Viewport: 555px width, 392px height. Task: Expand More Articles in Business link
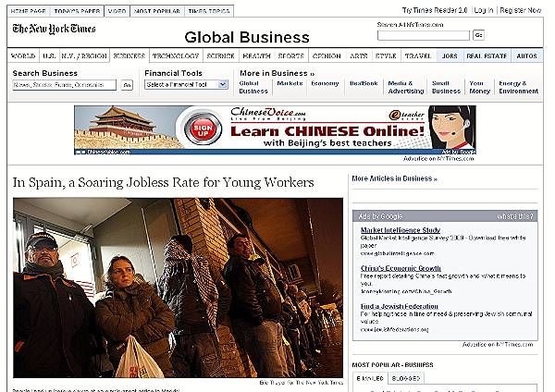(394, 178)
